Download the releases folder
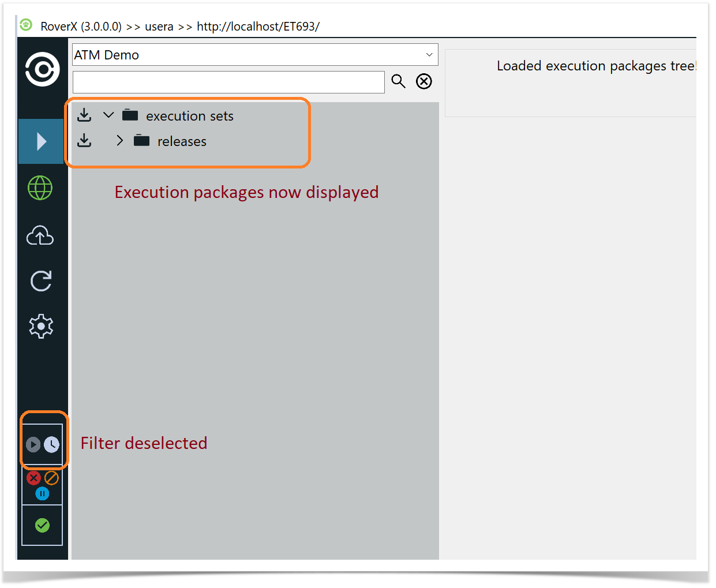 point(84,141)
